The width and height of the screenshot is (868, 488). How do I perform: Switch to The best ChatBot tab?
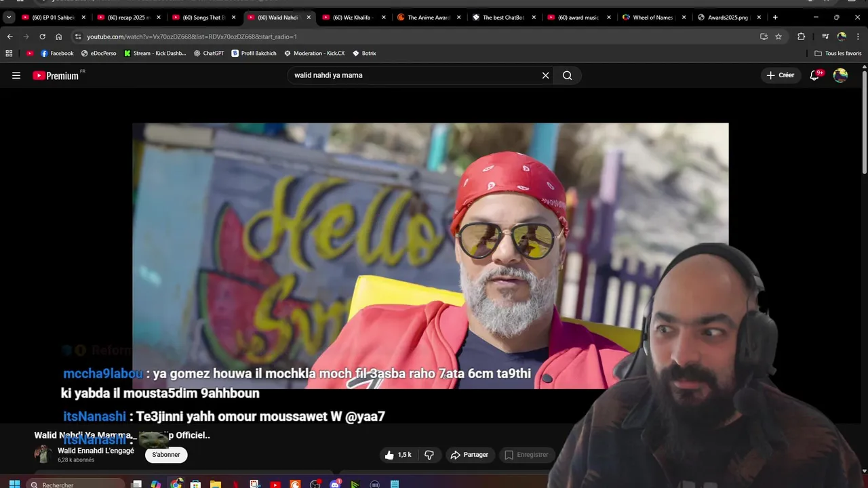(504, 17)
